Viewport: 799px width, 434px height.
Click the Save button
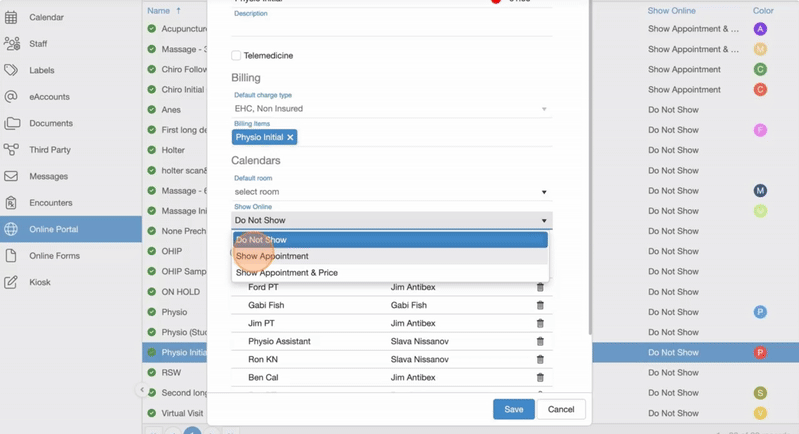[x=513, y=409]
